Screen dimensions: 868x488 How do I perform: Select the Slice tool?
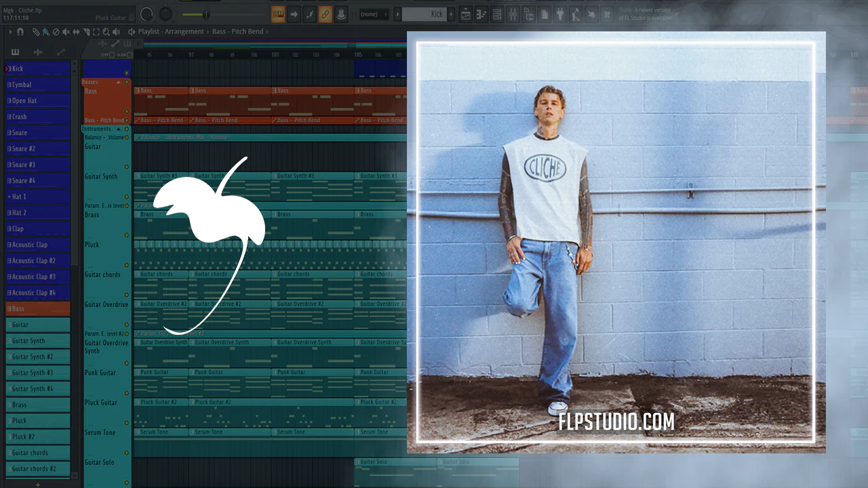(x=85, y=32)
